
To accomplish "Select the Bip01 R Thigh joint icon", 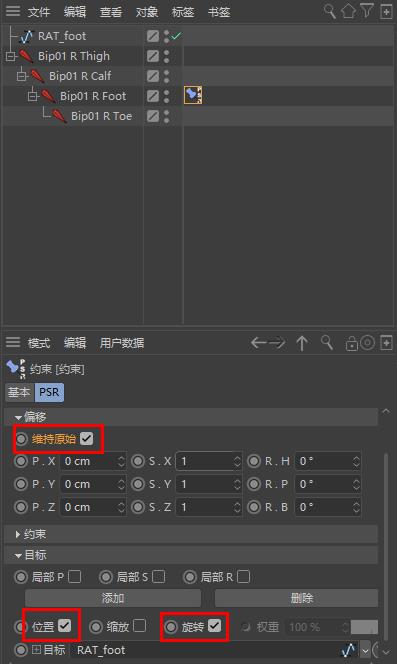I will point(26,56).
